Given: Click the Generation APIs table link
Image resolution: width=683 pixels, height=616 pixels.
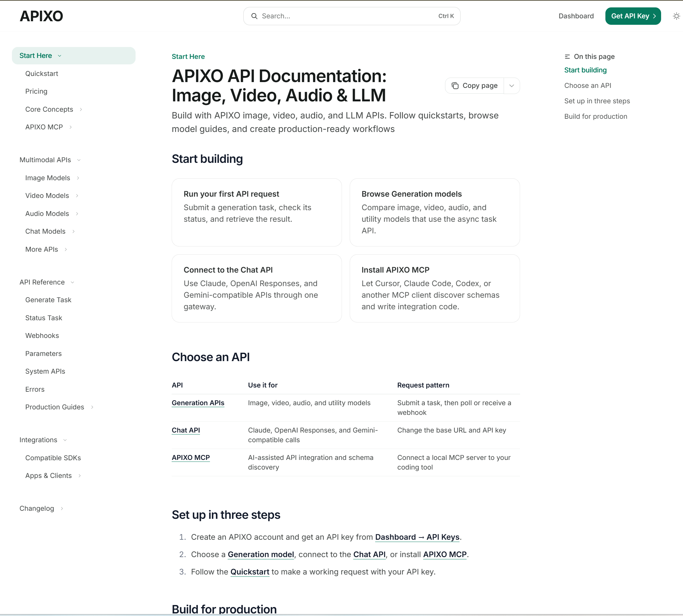Looking at the screenshot, I should (x=198, y=403).
